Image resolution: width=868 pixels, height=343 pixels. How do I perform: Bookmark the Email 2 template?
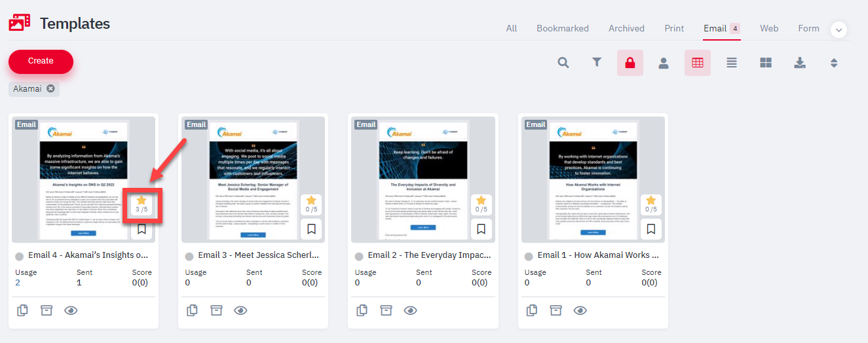coord(481,229)
